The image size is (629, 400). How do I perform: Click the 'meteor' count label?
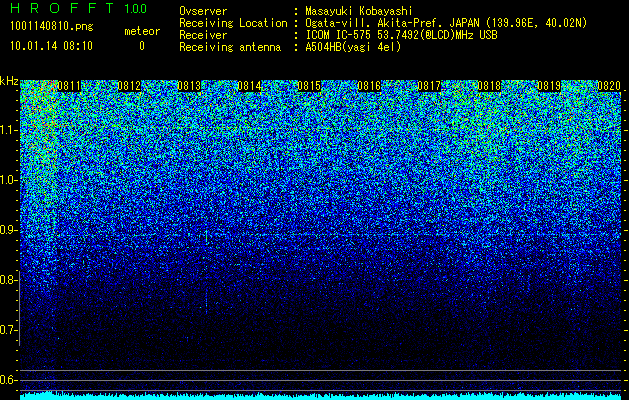[x=142, y=31]
